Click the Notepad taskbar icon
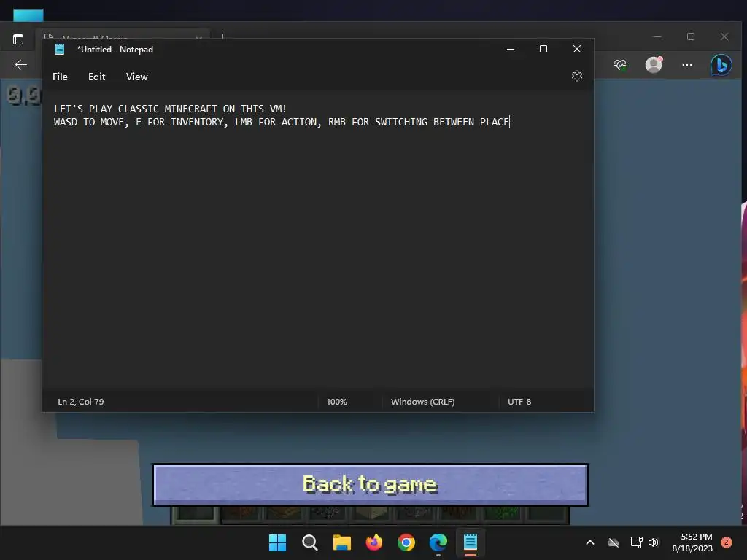 [x=471, y=542]
